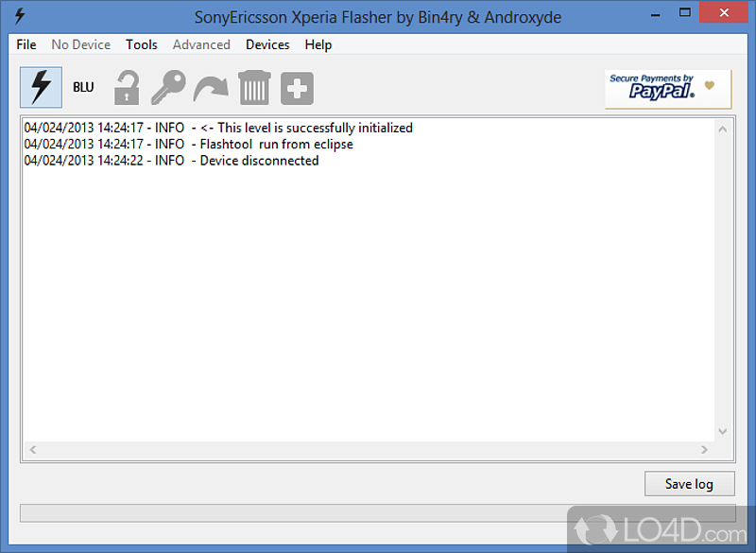The image size is (756, 553).
Task: Maximize the Xperia Flasher window
Action: [x=684, y=13]
